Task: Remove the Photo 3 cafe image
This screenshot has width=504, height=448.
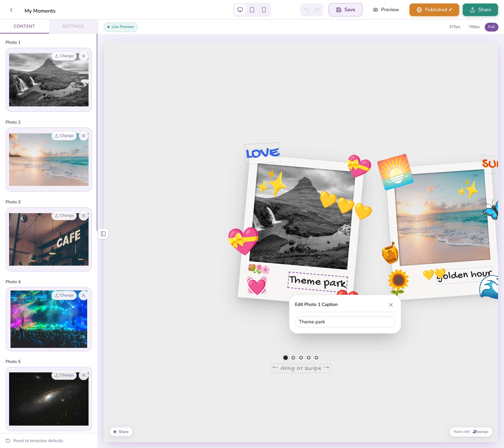Action: 84,215
